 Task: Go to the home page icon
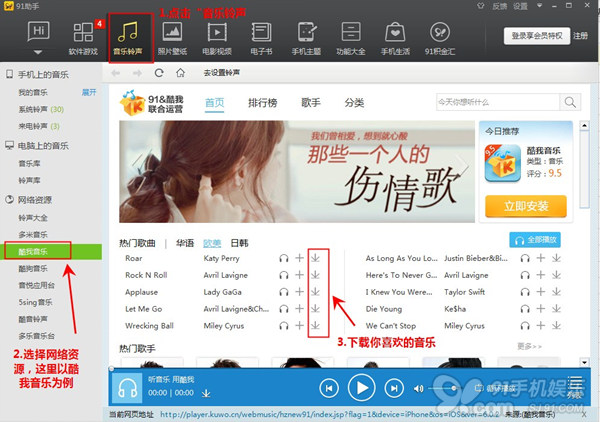(180, 73)
